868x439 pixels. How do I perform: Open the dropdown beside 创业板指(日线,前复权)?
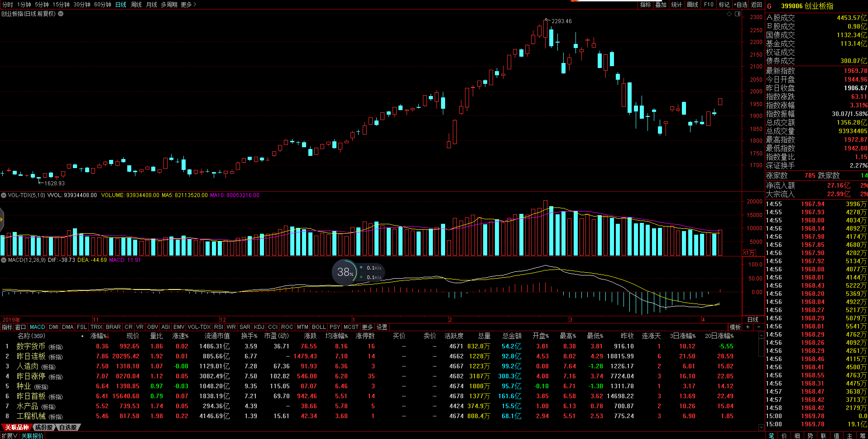coord(61,14)
